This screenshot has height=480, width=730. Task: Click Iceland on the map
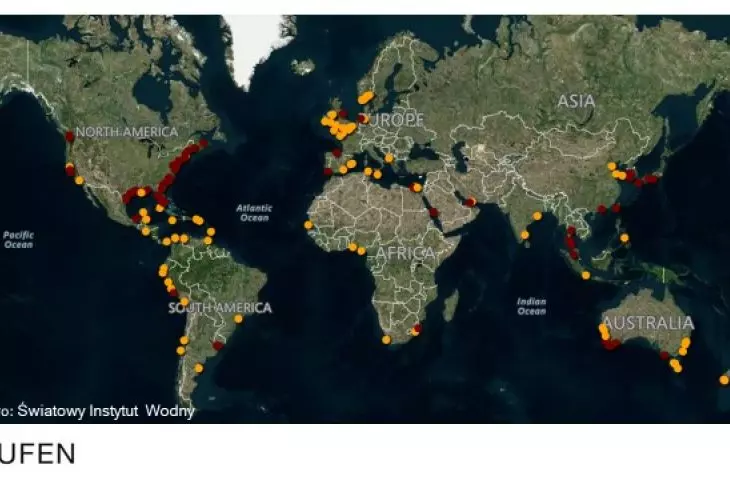coord(303,67)
